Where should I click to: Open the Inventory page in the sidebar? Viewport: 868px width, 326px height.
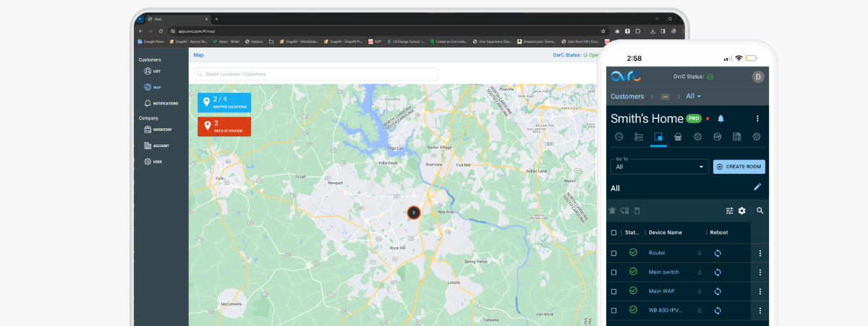click(158, 130)
